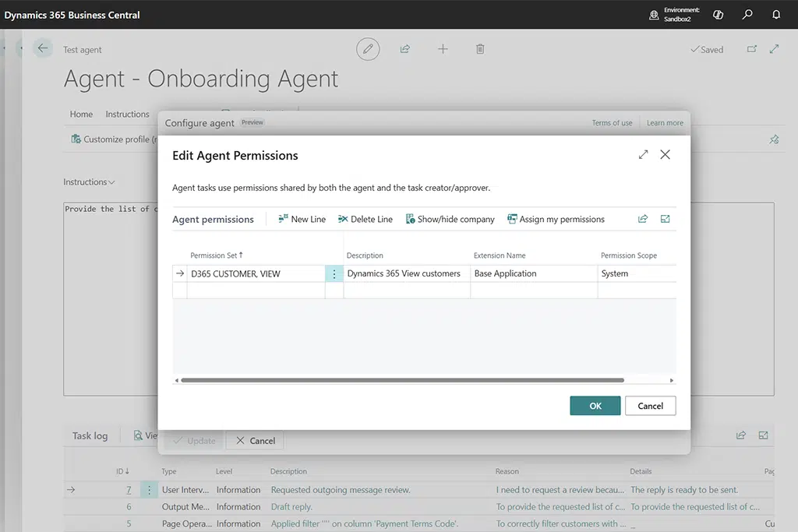Click the pencil edit icon in page header
Viewport: 798px width, 532px height.
click(x=368, y=49)
